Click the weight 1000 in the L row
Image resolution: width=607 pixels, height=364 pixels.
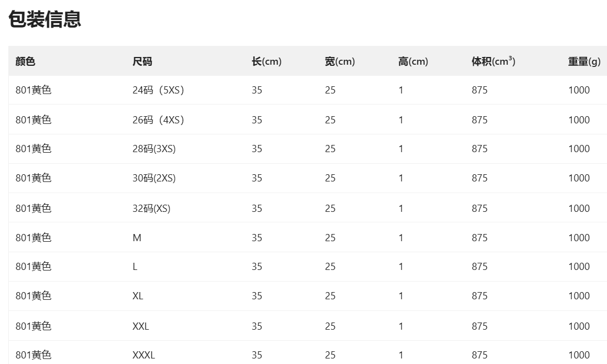(x=579, y=267)
